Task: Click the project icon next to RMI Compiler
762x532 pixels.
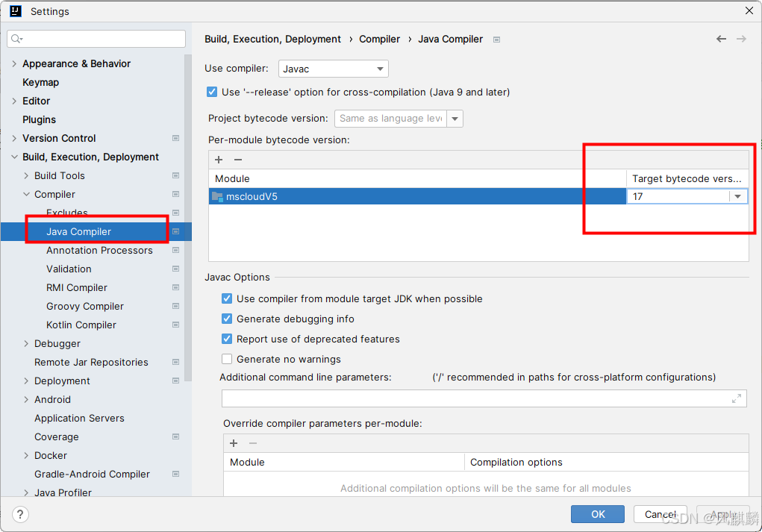Action: (x=176, y=287)
